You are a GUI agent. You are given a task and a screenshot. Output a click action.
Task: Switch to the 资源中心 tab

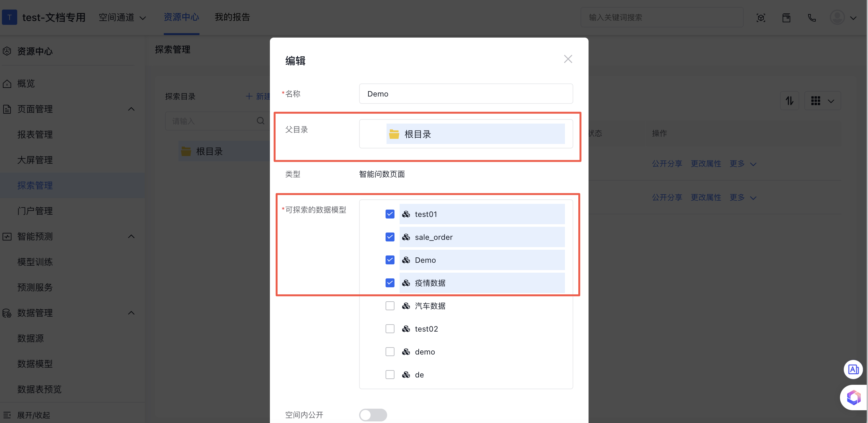[x=181, y=17]
